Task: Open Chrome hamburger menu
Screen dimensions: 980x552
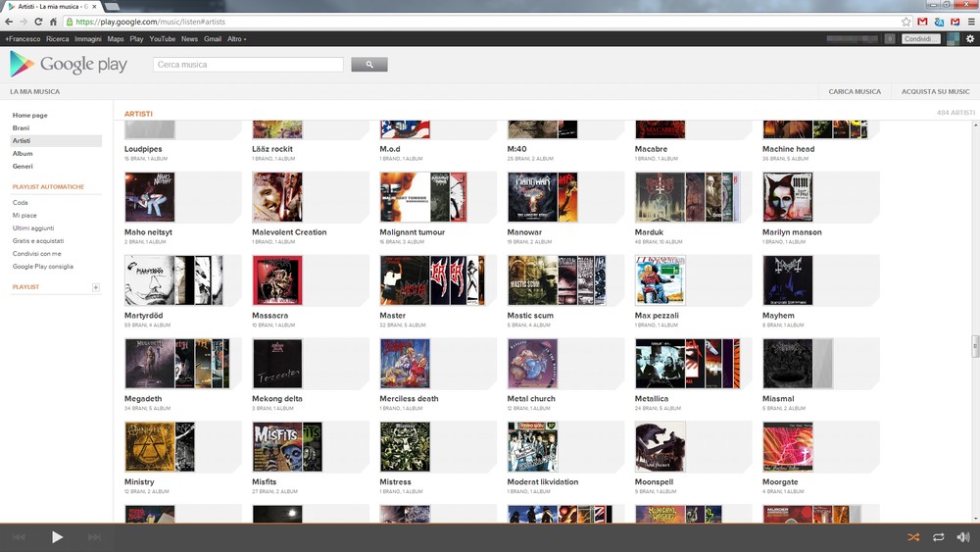Action: click(x=970, y=22)
